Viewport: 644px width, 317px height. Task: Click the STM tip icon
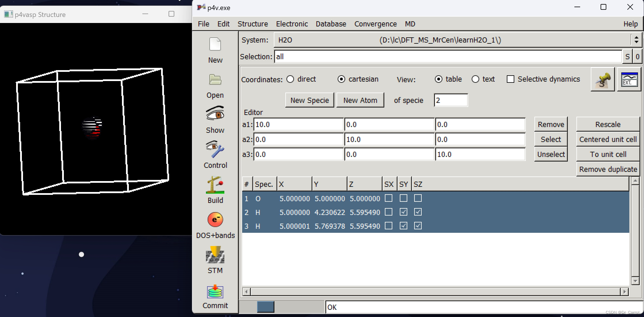point(215,255)
